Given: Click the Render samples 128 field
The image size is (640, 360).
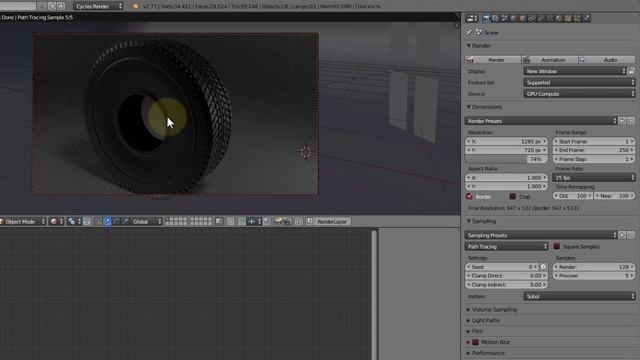Looking at the screenshot, I should [594, 267].
